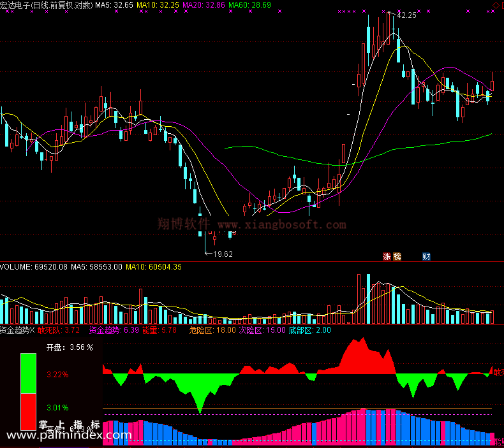This screenshot has height=448, width=504.
Task: Open the blue 财 financial marker icon
Action: 426,256
